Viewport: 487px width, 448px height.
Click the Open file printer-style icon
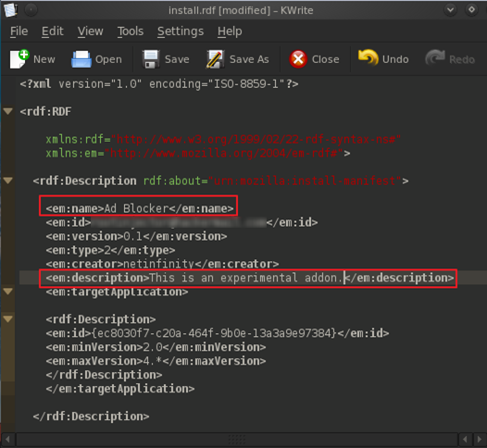click(81, 59)
